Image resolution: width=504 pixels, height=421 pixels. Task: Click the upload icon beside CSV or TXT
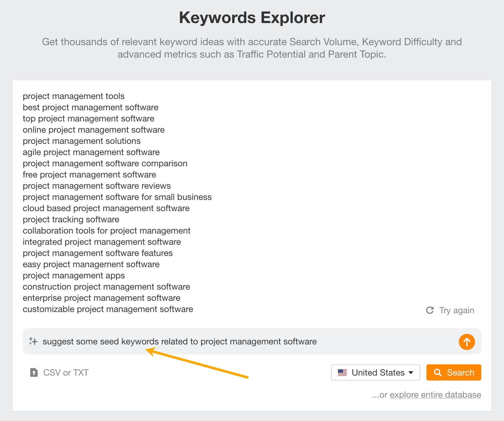tap(33, 372)
